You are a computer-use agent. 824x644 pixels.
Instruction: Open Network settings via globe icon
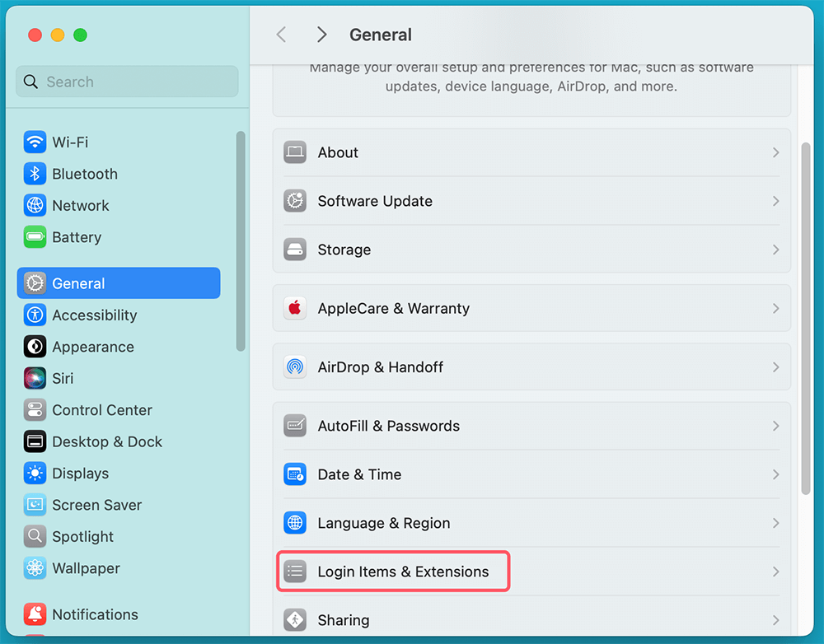click(x=35, y=205)
